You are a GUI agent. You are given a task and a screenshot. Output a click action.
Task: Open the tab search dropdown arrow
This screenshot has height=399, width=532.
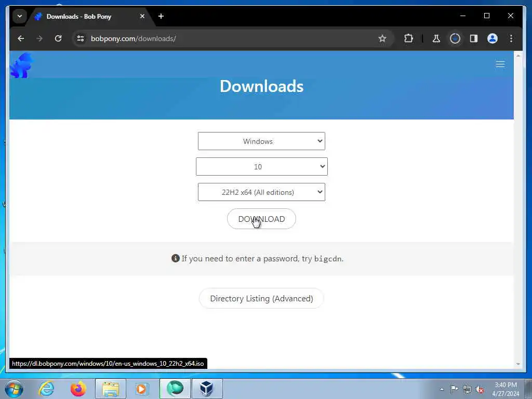[20, 16]
